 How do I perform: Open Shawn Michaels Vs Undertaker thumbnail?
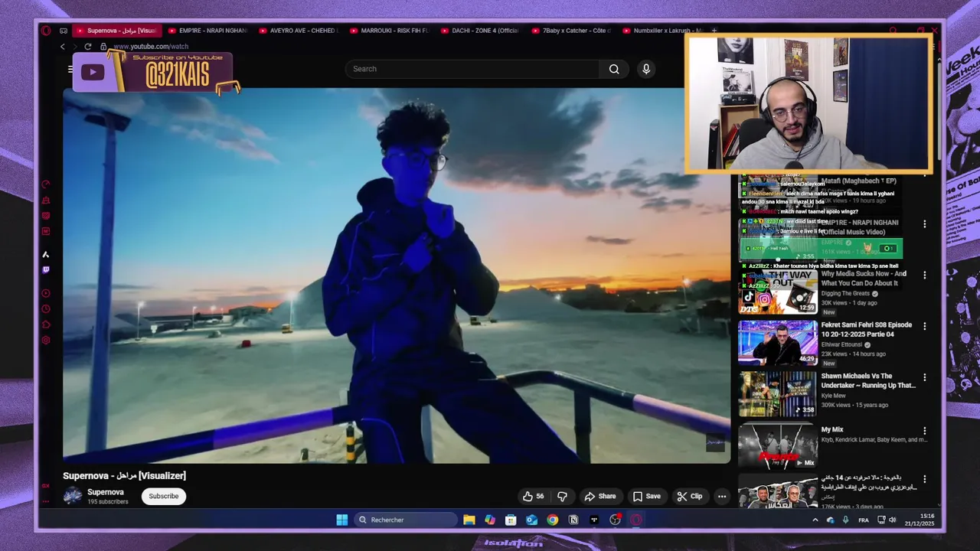point(778,394)
